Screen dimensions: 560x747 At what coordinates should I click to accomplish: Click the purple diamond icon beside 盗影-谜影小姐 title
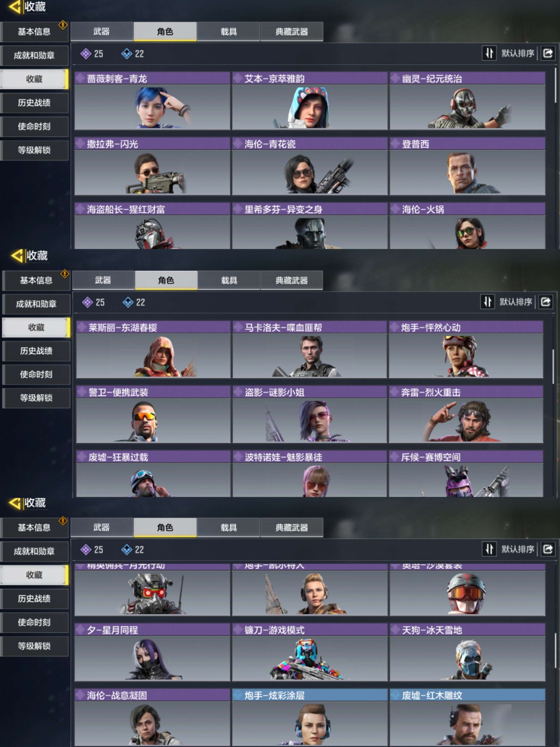click(x=238, y=392)
